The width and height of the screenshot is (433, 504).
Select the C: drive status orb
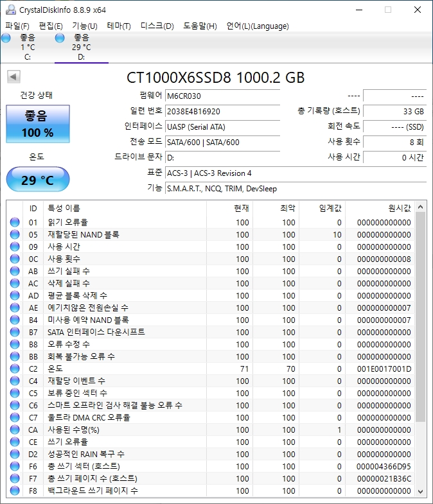pos(6,39)
